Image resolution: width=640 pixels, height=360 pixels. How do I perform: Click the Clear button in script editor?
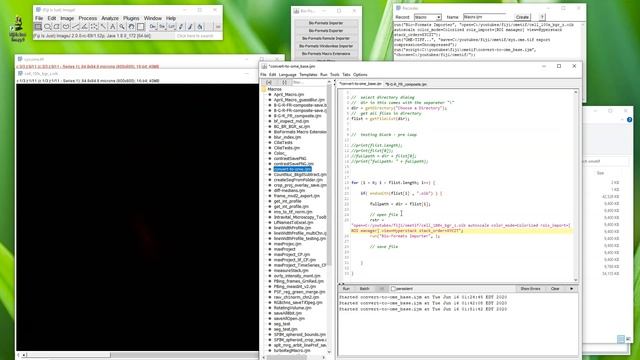click(555, 289)
